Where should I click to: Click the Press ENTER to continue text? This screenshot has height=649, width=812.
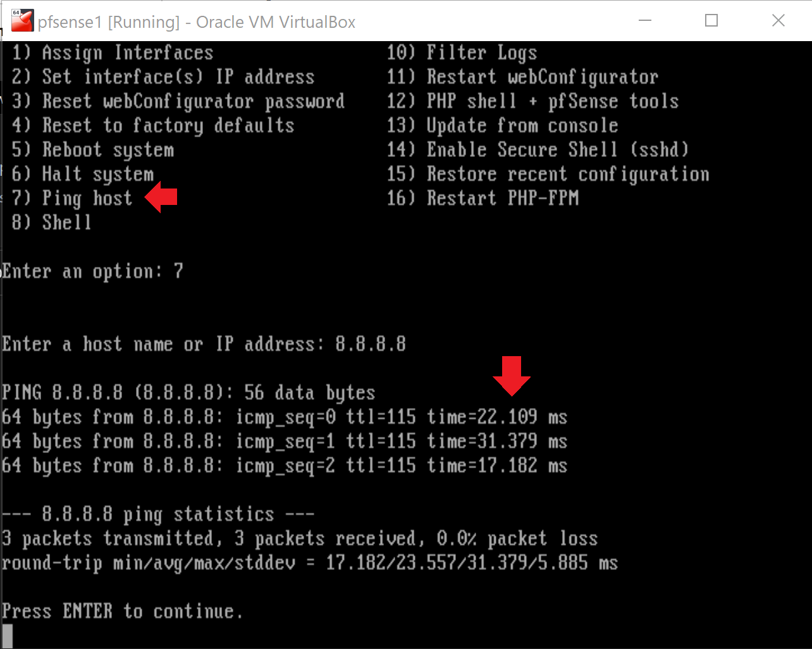[x=122, y=611]
